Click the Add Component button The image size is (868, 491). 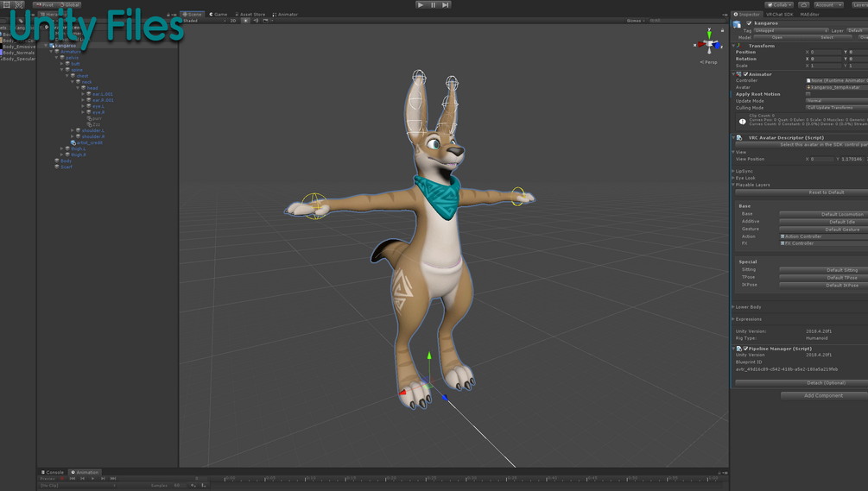[824, 395]
